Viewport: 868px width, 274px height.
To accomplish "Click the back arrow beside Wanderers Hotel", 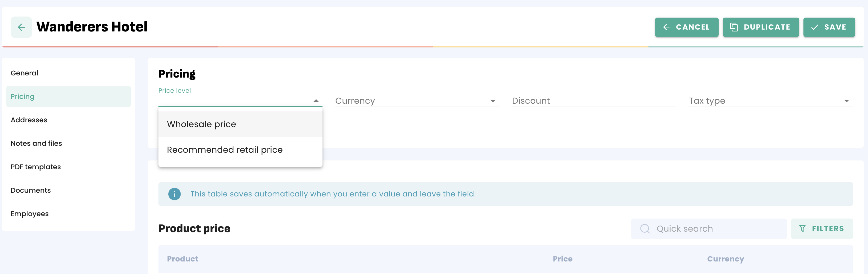I will coord(21,27).
